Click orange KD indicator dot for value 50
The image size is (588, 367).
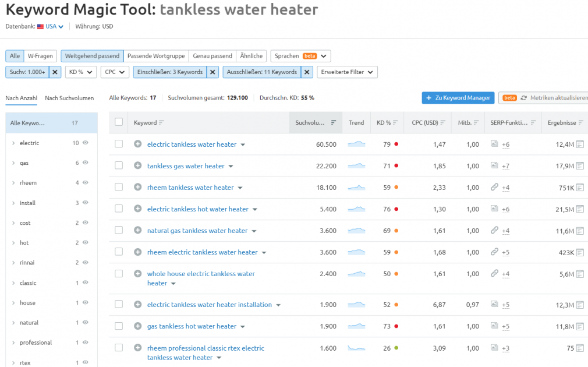tap(396, 274)
